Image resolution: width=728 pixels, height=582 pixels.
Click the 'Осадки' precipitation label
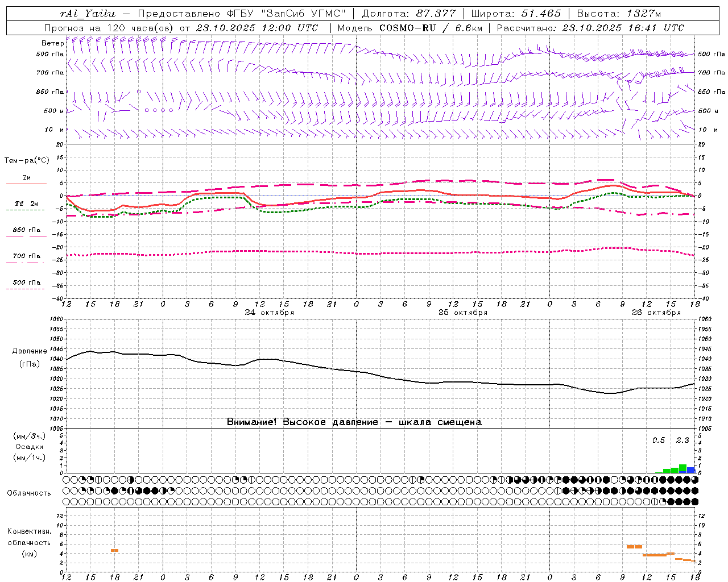click(29, 447)
